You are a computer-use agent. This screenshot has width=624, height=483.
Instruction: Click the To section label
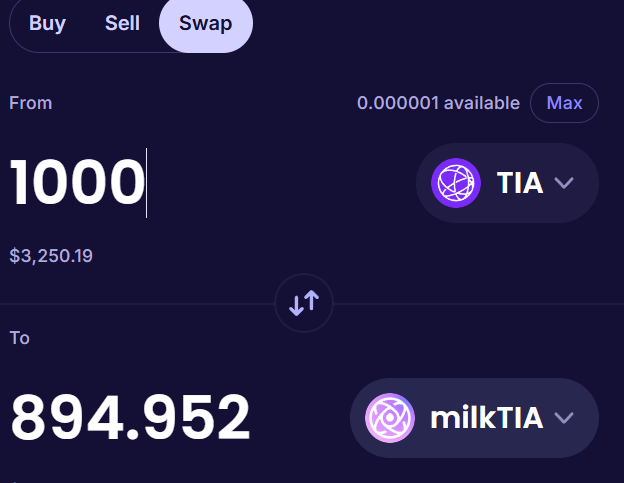(20, 338)
